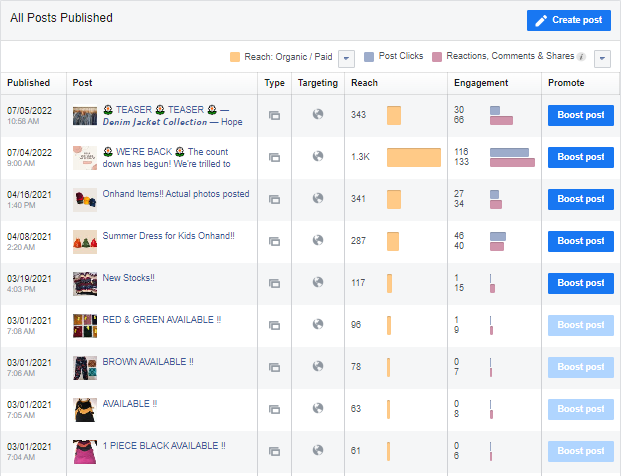Click the photo type icon for 1 PIECE BLACK post
Screen dimensions: 621x476
click(x=274, y=451)
